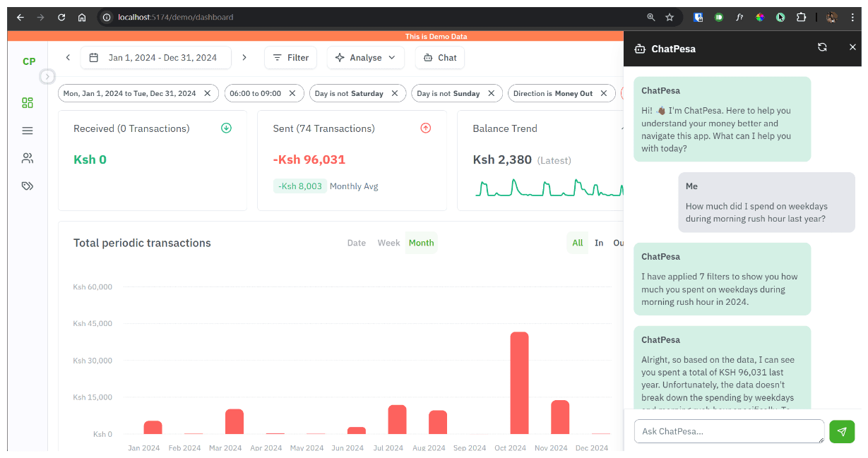Open the Bitwarden shield extension icon

698,17
